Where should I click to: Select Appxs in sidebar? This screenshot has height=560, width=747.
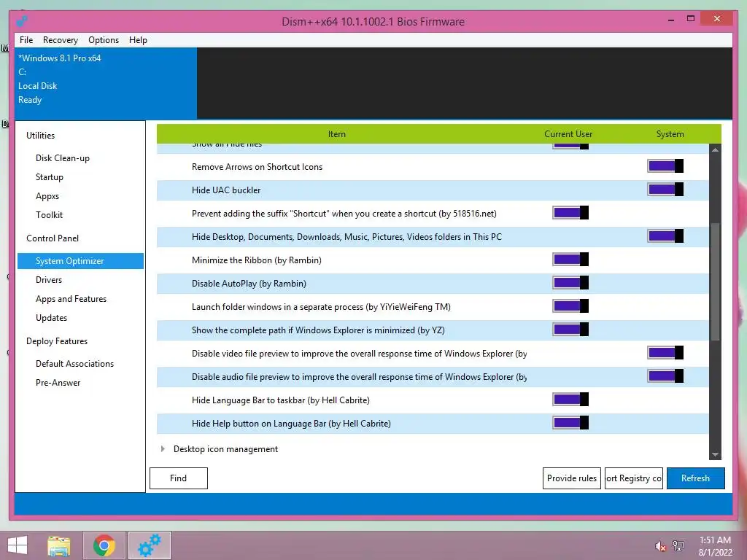[47, 196]
